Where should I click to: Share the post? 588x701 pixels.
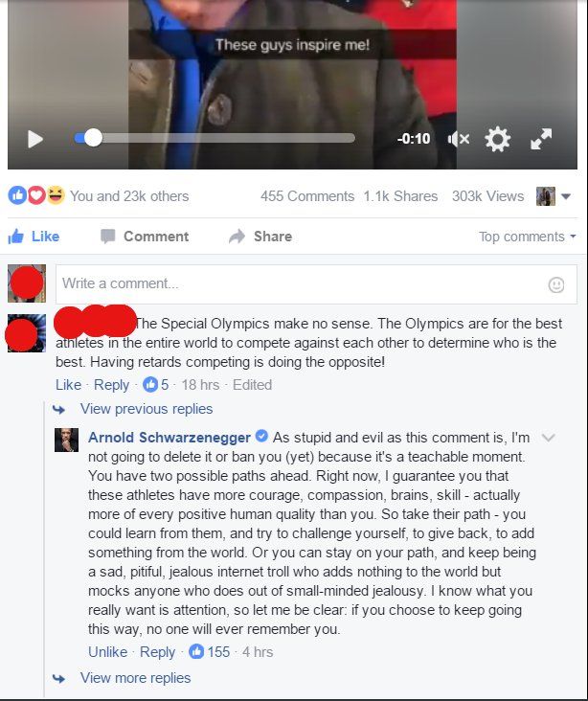coord(260,236)
